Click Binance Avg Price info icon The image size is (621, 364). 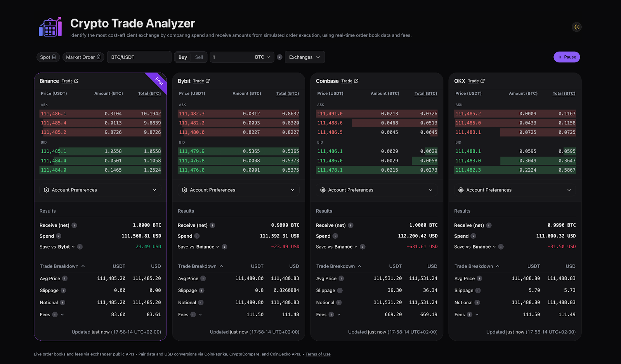click(65, 278)
